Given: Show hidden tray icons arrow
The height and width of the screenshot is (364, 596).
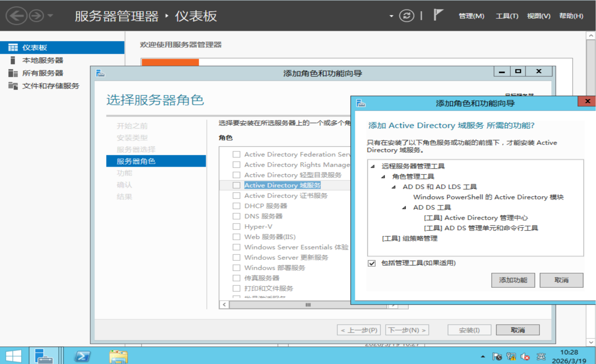Looking at the screenshot, I should pos(483,357).
